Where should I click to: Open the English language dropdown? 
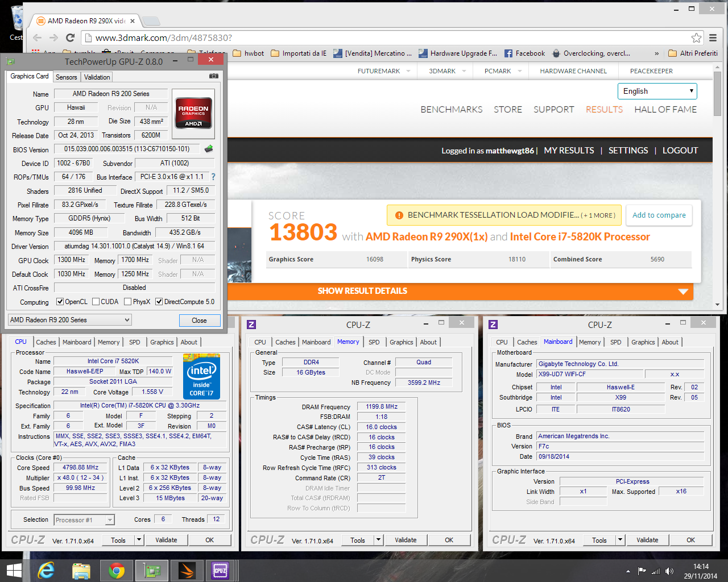[657, 91]
